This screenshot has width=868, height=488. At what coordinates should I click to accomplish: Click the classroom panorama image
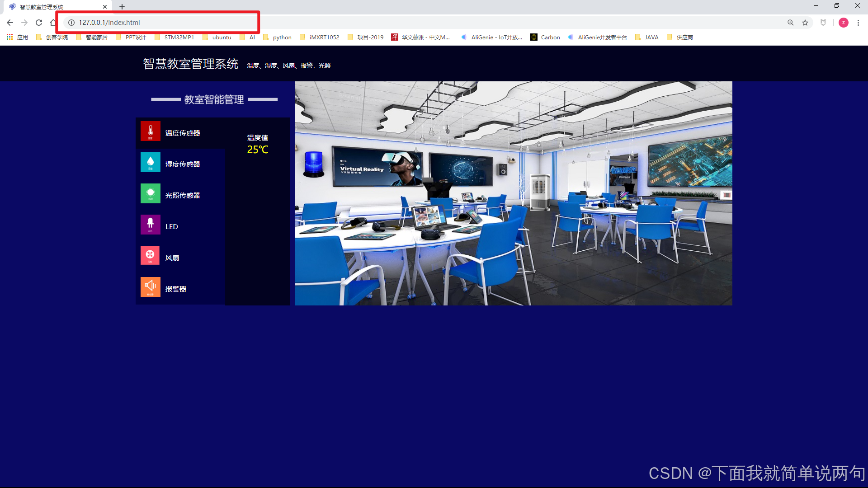tap(514, 193)
